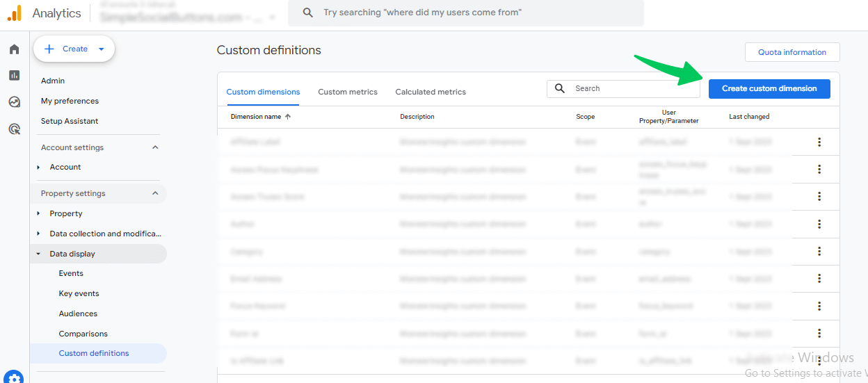Click the Quota information button

point(792,52)
